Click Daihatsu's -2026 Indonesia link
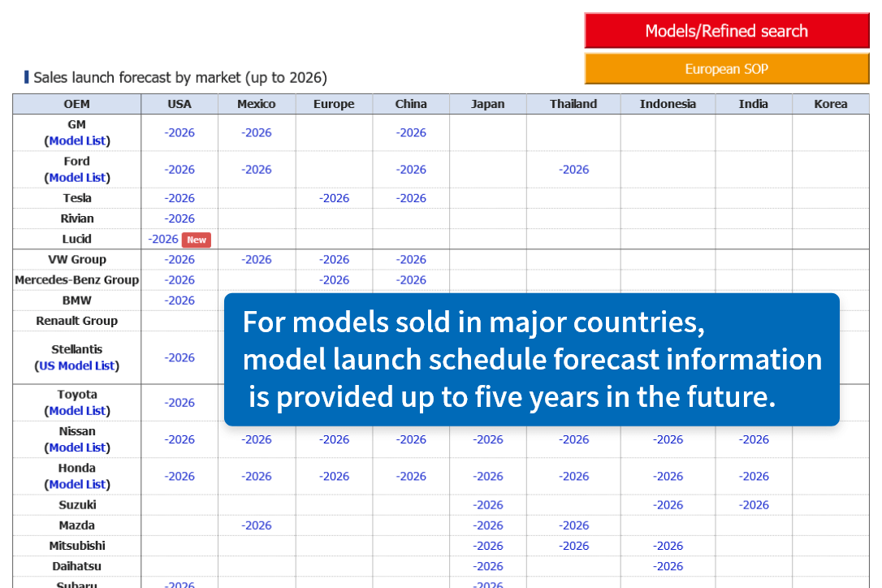 tap(668, 566)
